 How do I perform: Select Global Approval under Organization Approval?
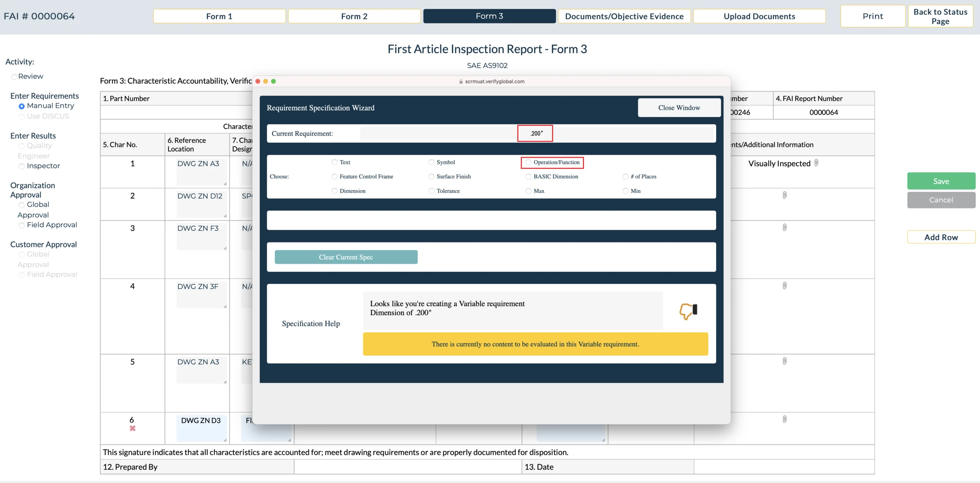pyautogui.click(x=22, y=205)
